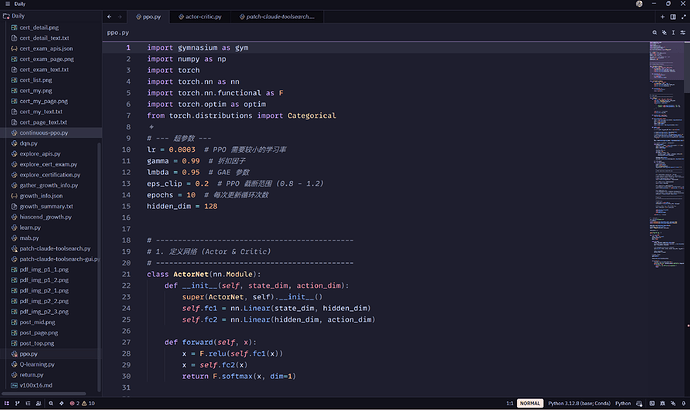Open cert_detail.png in file tree

(x=39, y=27)
